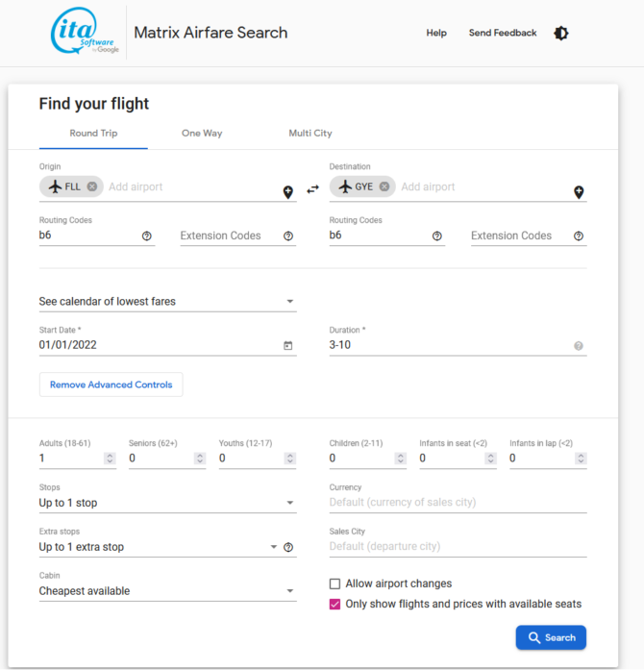Show help for destination Extension Codes
644x670 pixels.
click(579, 236)
